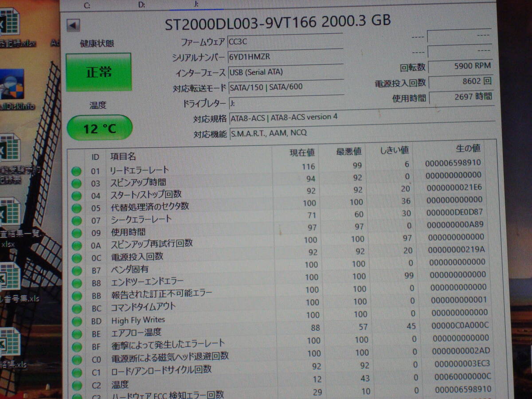Click the status dot for 電源投入回数 row 0C

click(77, 258)
